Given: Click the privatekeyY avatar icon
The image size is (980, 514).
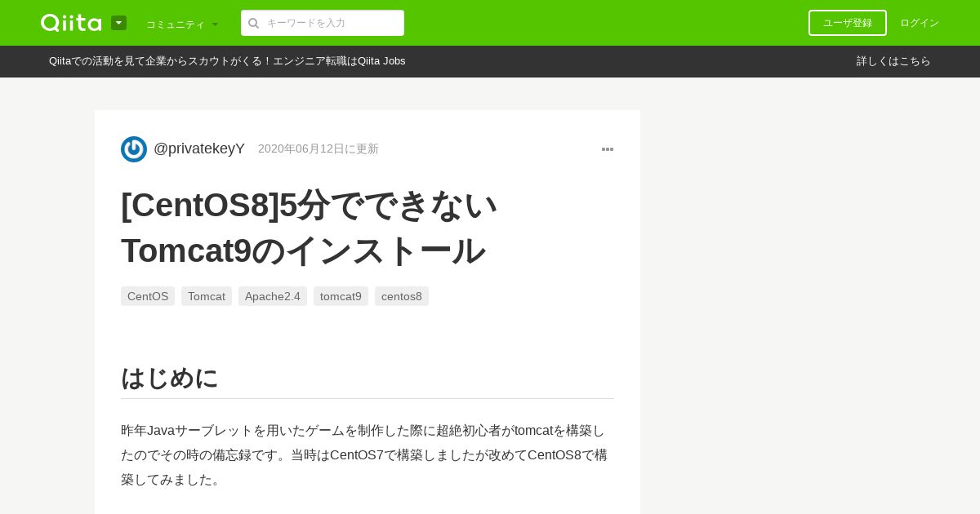Looking at the screenshot, I should coord(134,149).
